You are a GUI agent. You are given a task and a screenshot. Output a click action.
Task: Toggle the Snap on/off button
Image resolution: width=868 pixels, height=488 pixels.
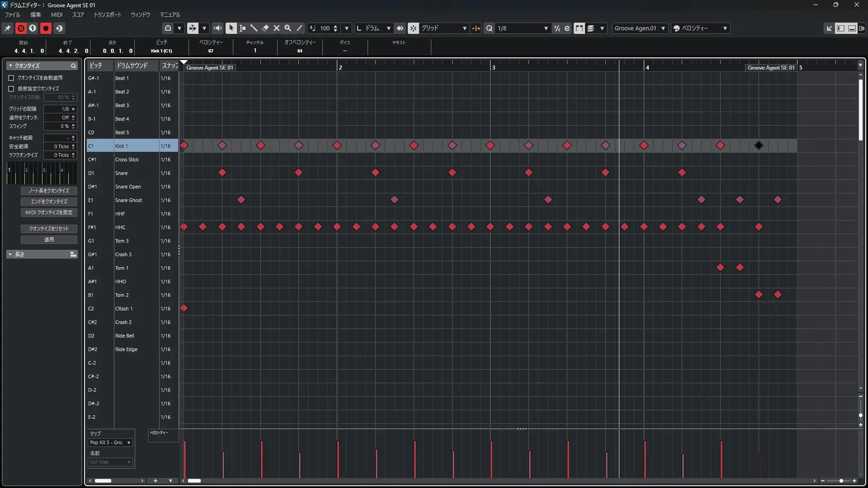414,28
